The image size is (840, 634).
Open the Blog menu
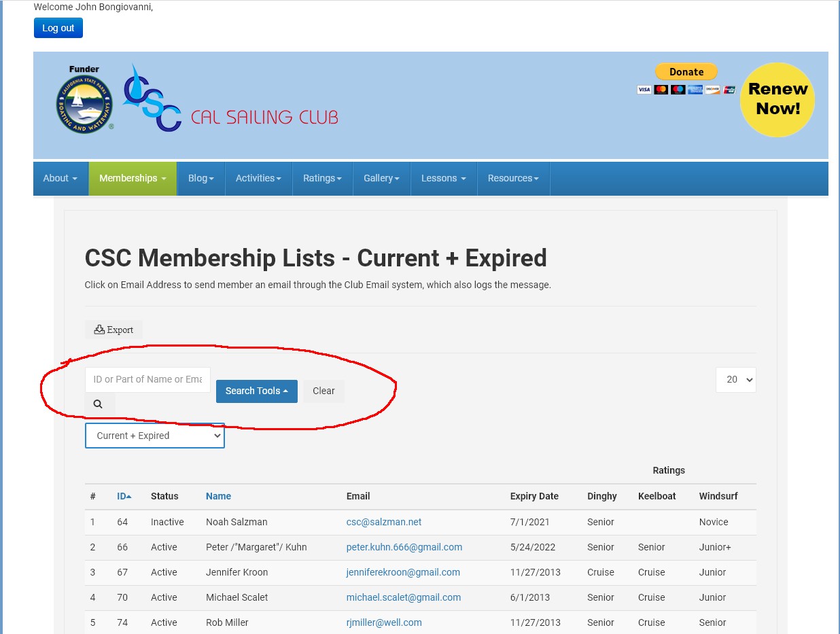coord(201,178)
